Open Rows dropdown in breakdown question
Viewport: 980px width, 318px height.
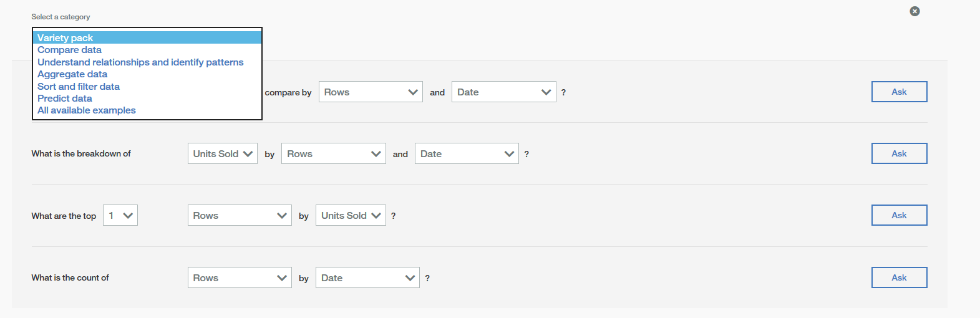tap(334, 153)
